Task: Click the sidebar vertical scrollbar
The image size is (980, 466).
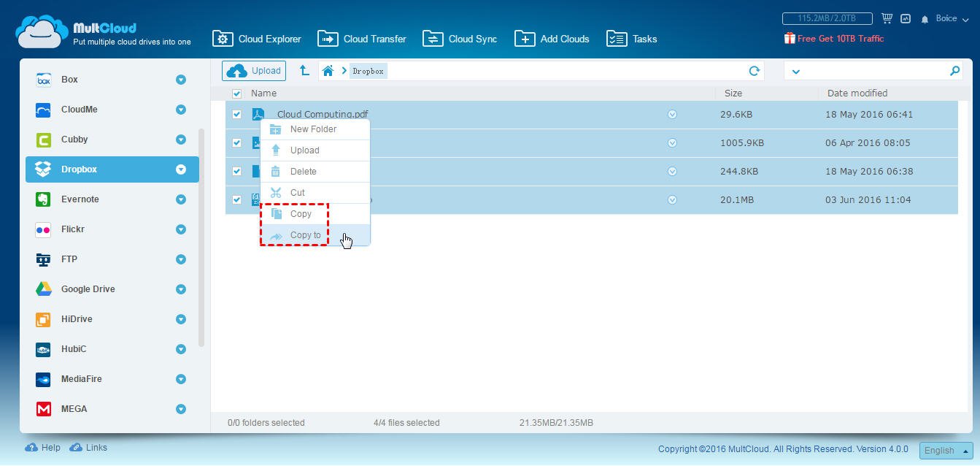Action: (201, 238)
